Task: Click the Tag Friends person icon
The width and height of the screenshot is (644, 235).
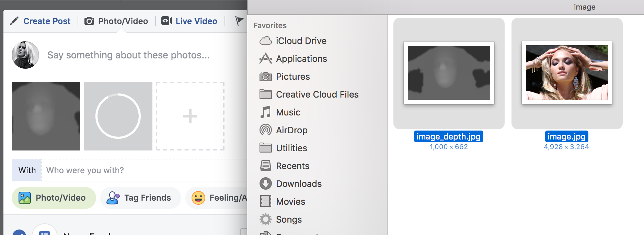Action: point(113,198)
